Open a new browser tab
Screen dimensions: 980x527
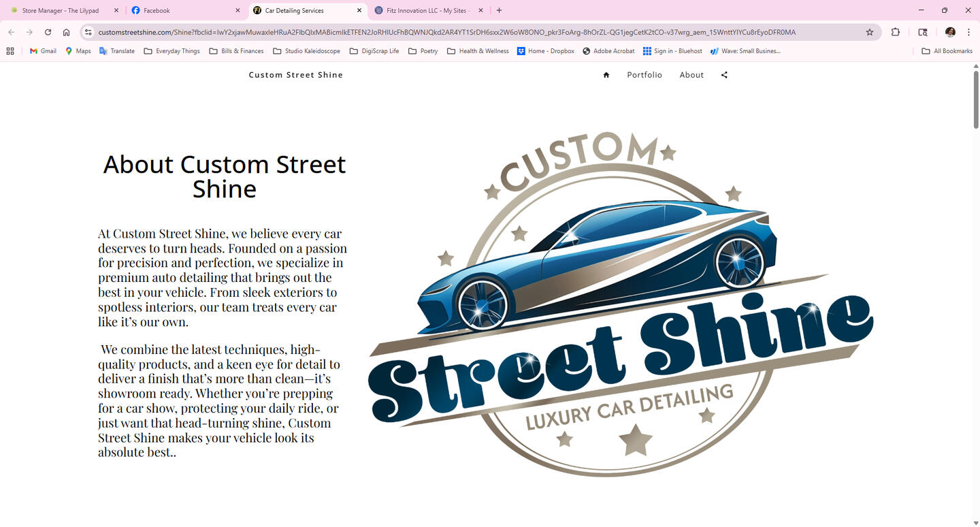(499, 10)
